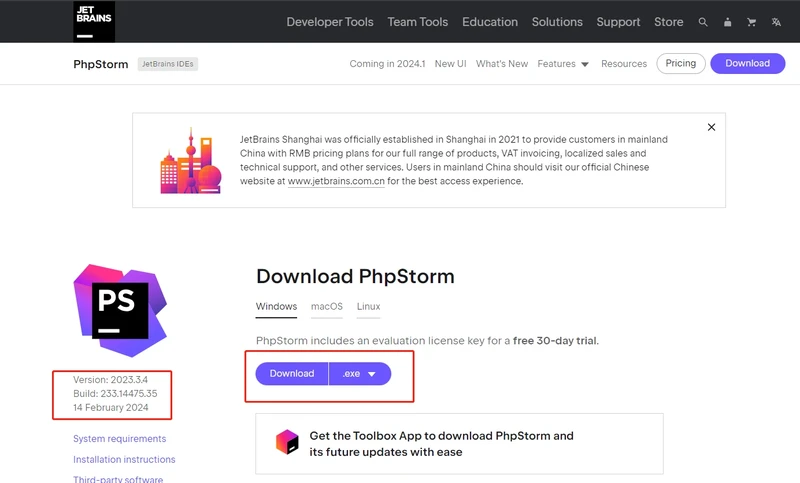This screenshot has width=800, height=483.
Task: Select the Windows tab
Action: (276, 306)
